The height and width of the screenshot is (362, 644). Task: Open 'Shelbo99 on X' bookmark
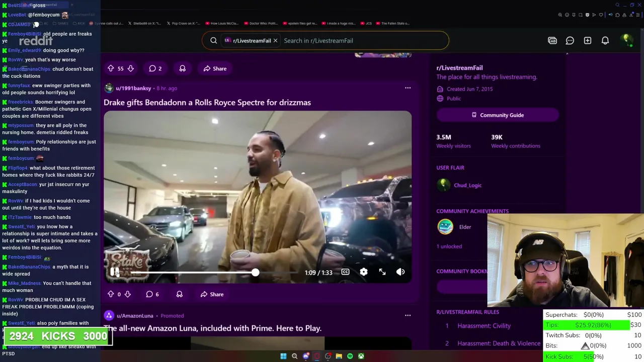145,23
